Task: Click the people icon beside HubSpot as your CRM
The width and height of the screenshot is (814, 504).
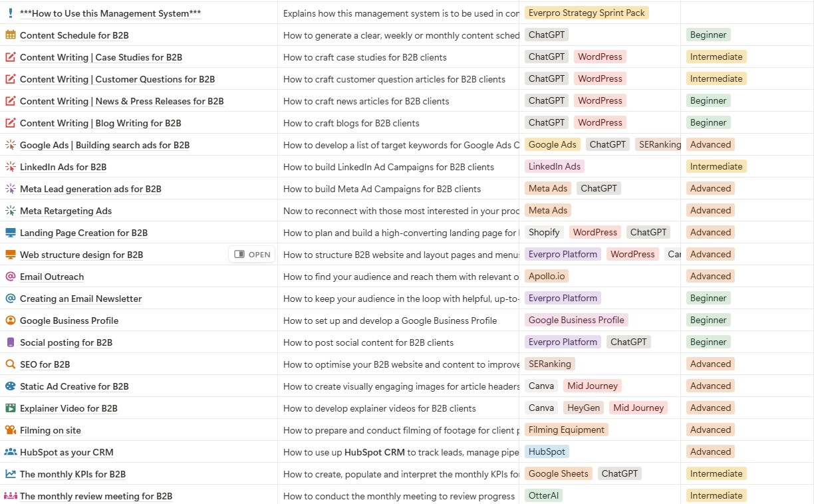Action: tap(11, 452)
